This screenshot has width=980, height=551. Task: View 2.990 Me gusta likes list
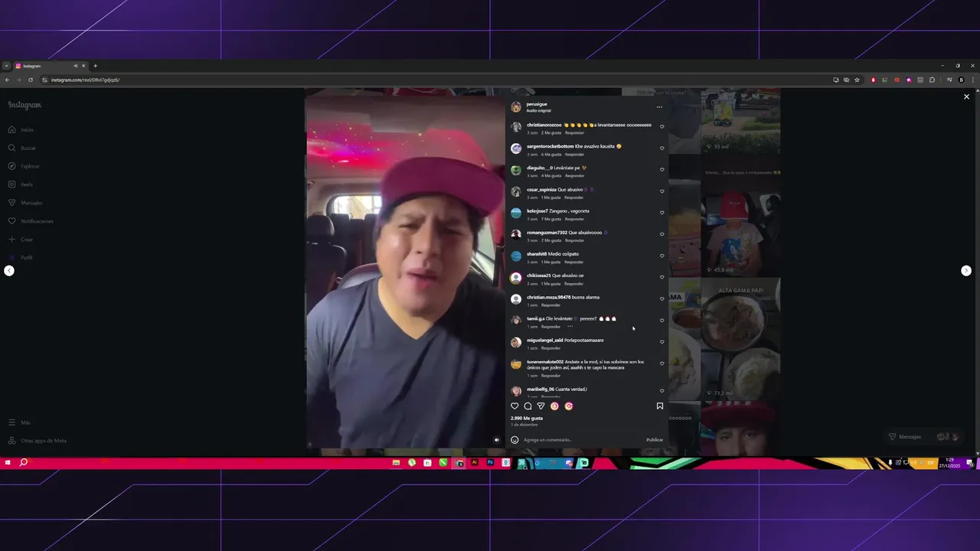tap(527, 419)
